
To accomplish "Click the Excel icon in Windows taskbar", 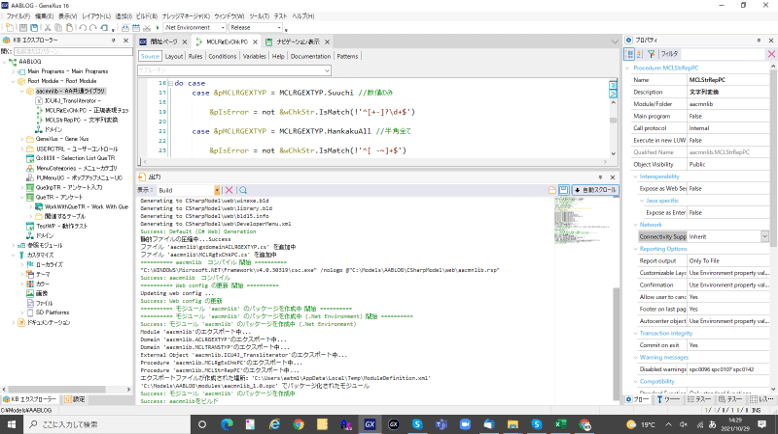I will (x=560, y=424).
